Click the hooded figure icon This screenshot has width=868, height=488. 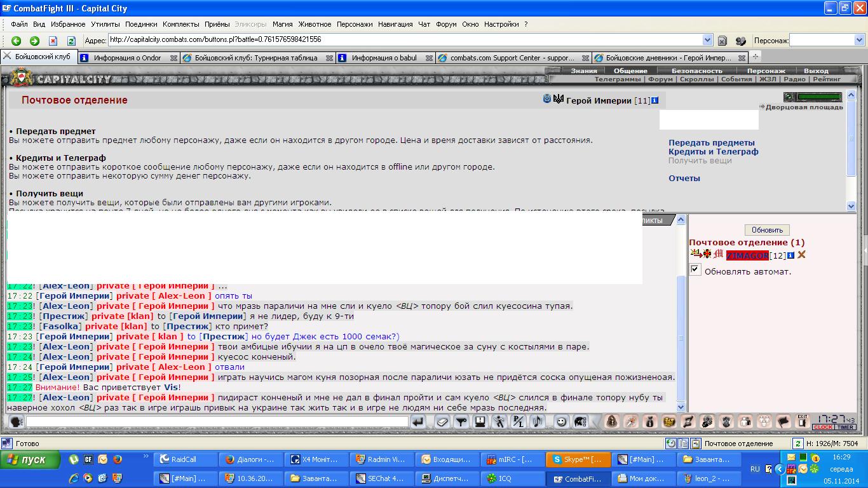(x=611, y=421)
